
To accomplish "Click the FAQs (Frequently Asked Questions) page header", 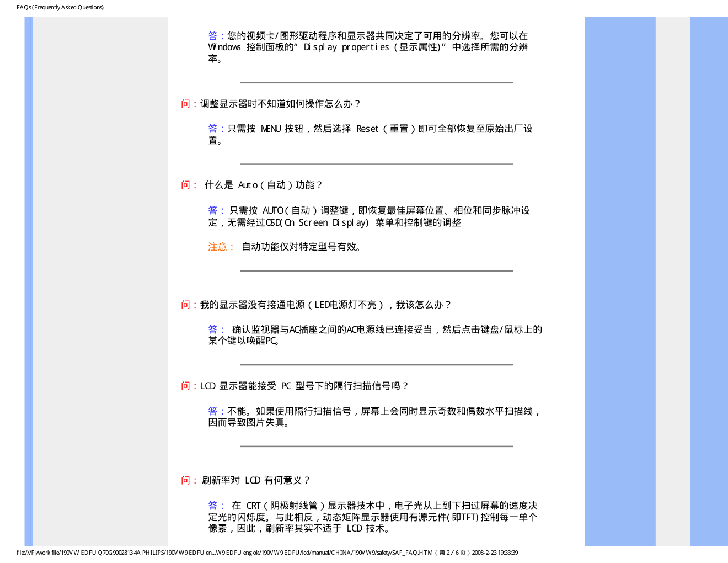I will (x=60, y=7).
